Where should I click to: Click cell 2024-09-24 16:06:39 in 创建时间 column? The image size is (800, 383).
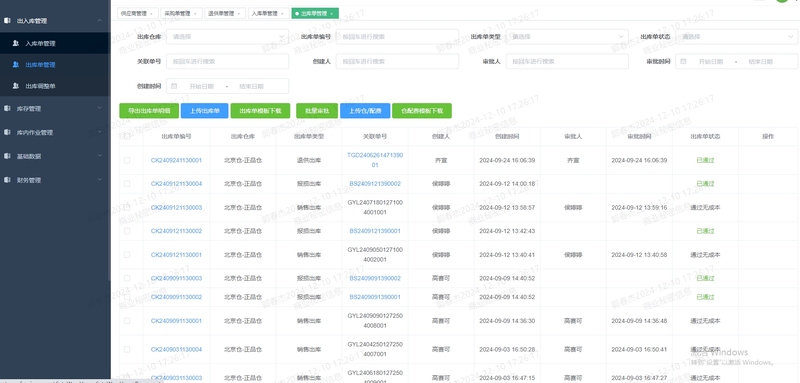pos(507,160)
